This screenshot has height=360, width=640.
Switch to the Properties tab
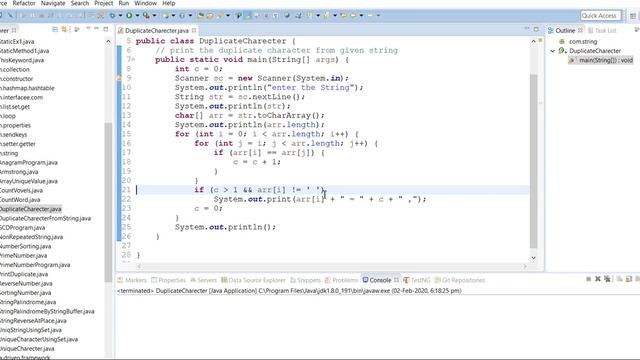pos(168,280)
